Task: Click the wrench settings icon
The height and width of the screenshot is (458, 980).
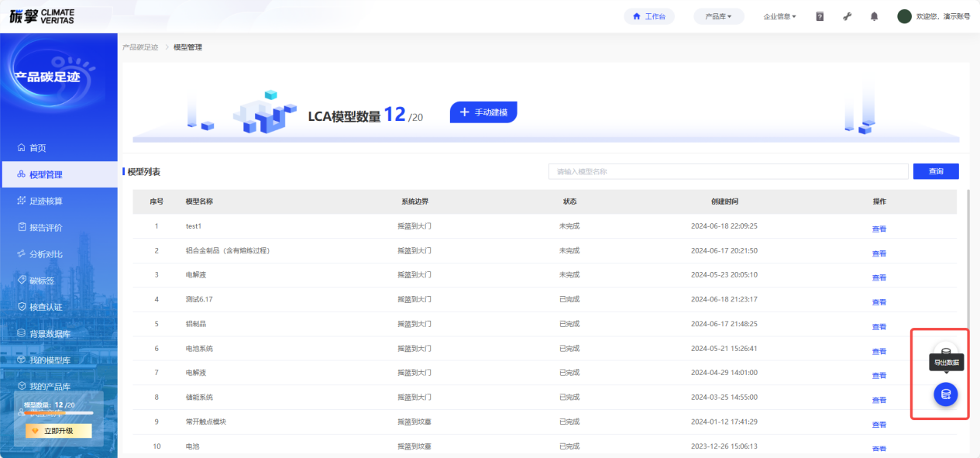Action: click(x=847, y=16)
